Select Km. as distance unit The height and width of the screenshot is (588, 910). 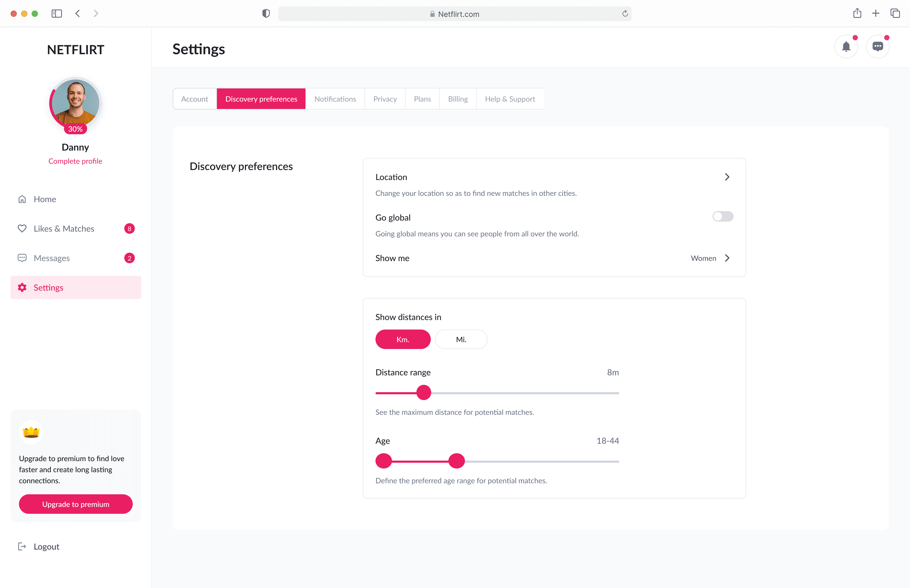pyautogui.click(x=403, y=339)
